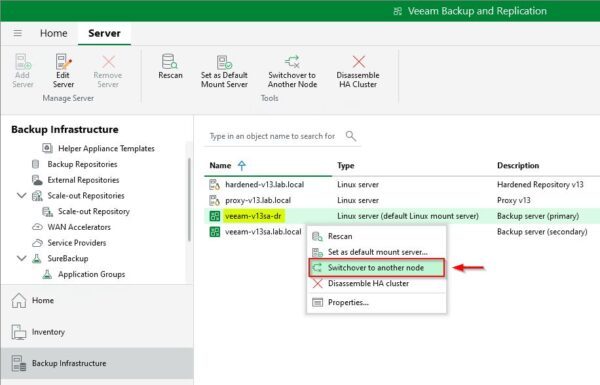Click the Backup server (secondary) description

click(x=542, y=232)
